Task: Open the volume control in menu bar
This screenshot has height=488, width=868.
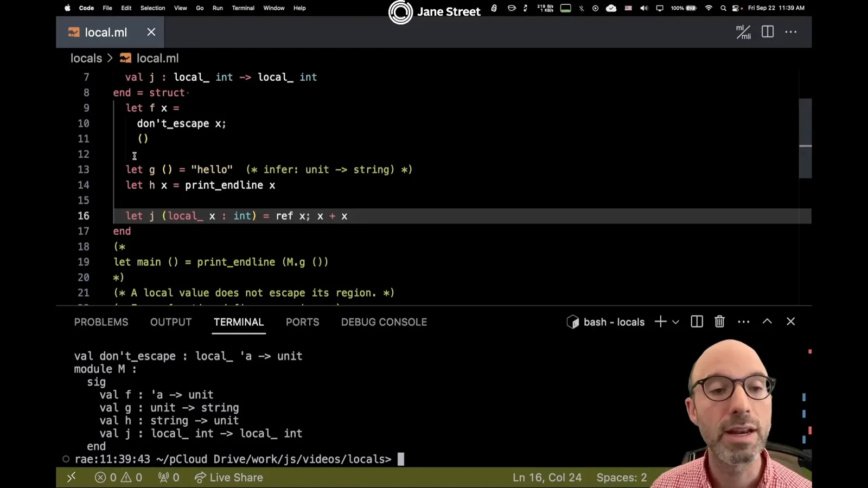Action: pos(644,8)
